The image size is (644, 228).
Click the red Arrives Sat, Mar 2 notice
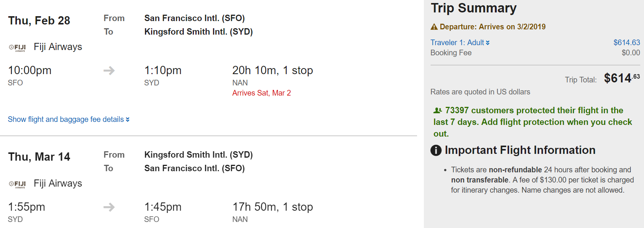click(262, 93)
